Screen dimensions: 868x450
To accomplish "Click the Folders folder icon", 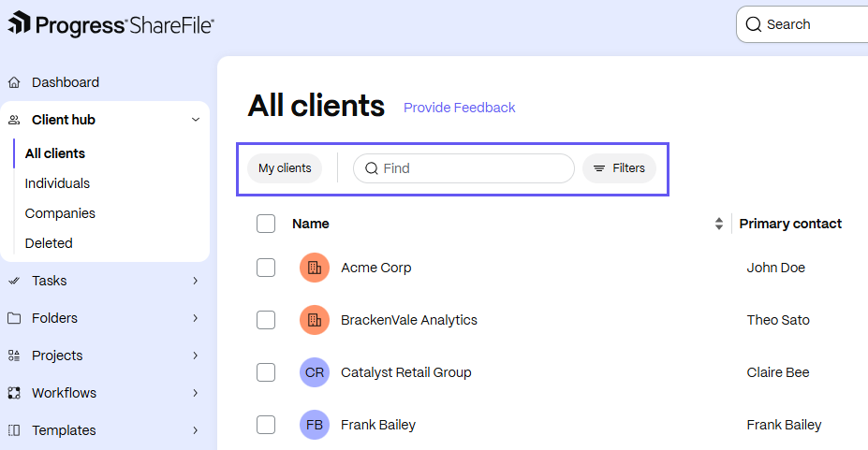I will pos(14,318).
